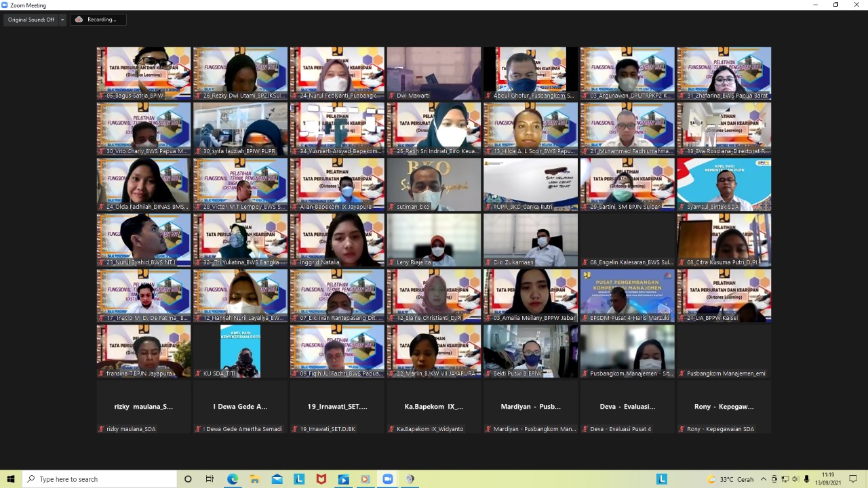Click the Zoom icon in the taskbar
Viewport: 868px width, 488px height.
coord(387,479)
